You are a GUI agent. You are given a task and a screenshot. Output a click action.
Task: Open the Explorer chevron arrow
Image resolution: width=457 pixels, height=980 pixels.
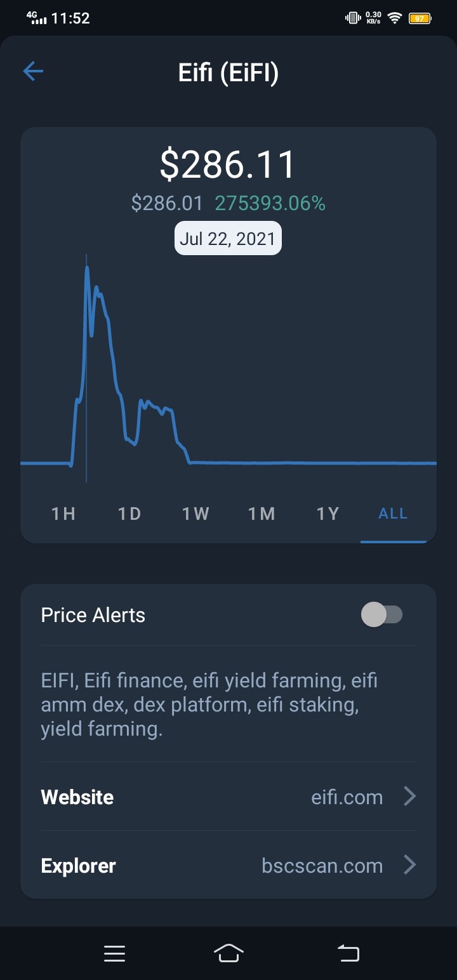(x=410, y=864)
